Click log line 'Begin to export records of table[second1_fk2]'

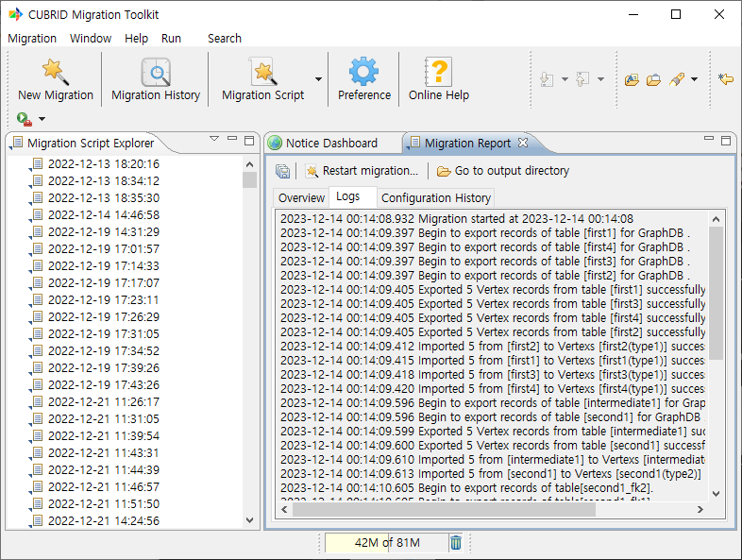click(466, 487)
